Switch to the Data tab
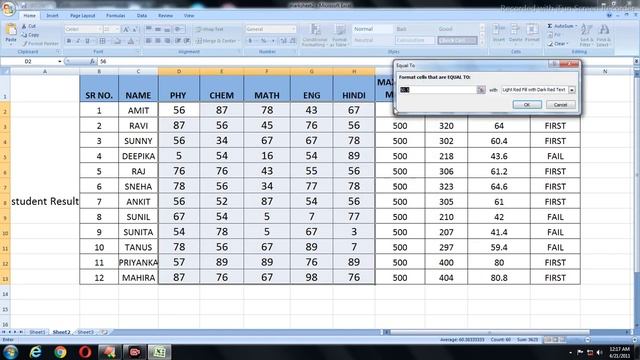 (x=142, y=16)
